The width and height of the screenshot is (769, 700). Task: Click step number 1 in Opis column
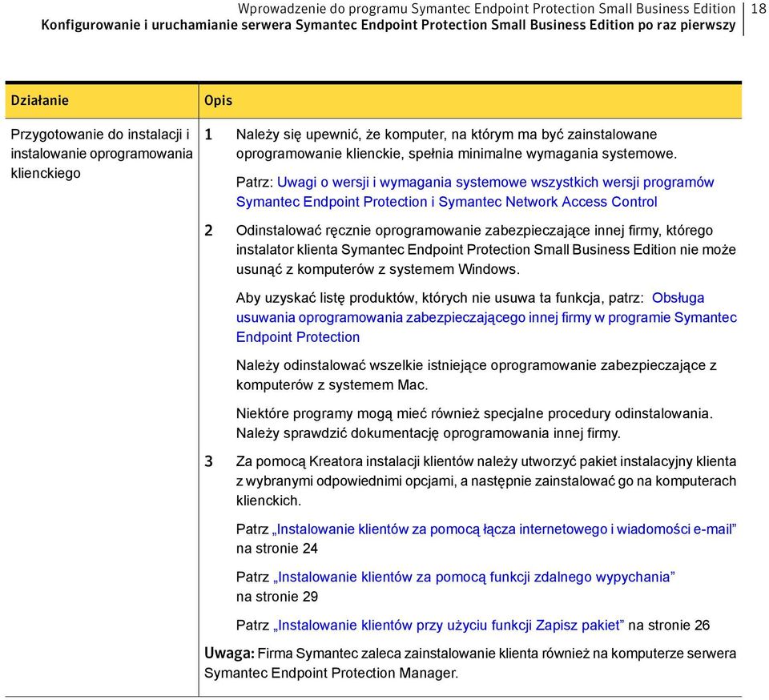pyautogui.click(x=208, y=135)
